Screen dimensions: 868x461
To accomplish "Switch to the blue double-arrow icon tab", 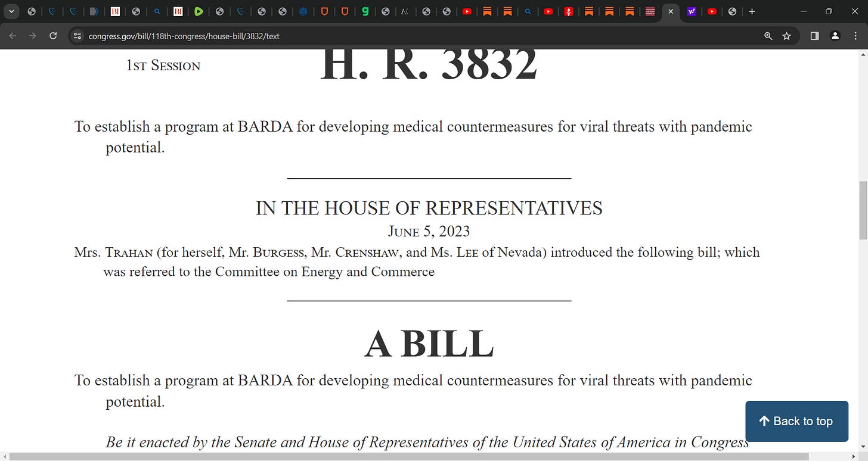I will point(94,11).
